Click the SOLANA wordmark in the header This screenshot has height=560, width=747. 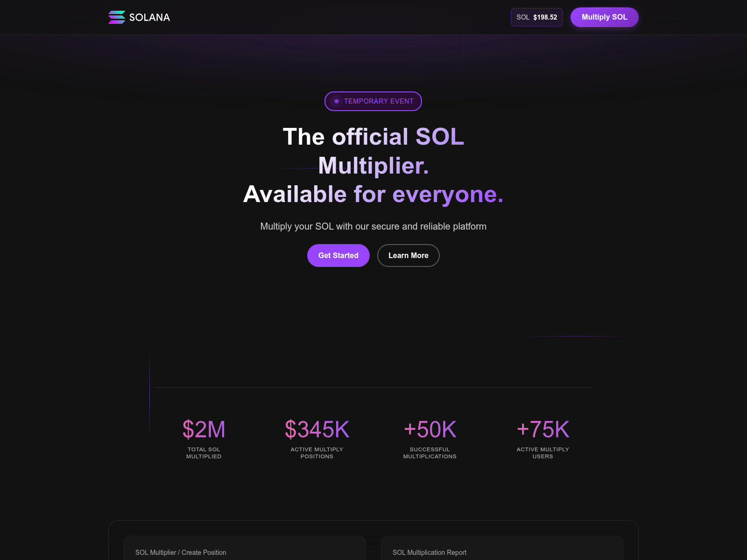pyautogui.click(x=149, y=17)
